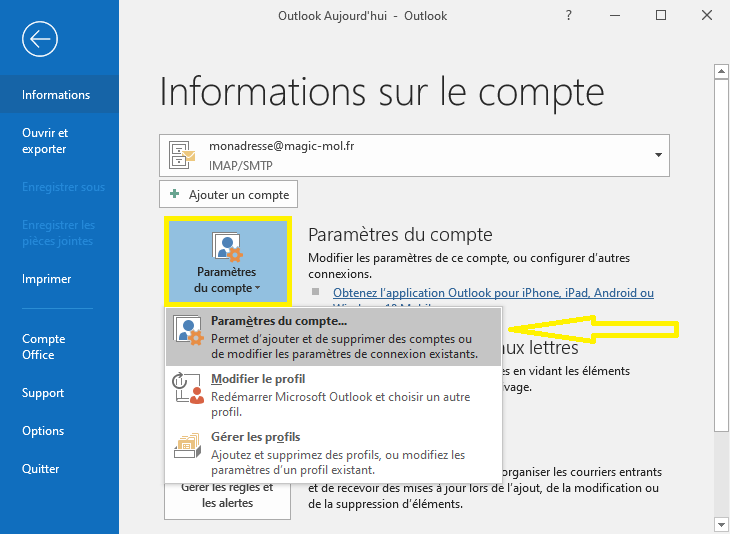Click the back arrow circle icon
Image resolution: width=730 pixels, height=534 pixels.
click(40, 39)
